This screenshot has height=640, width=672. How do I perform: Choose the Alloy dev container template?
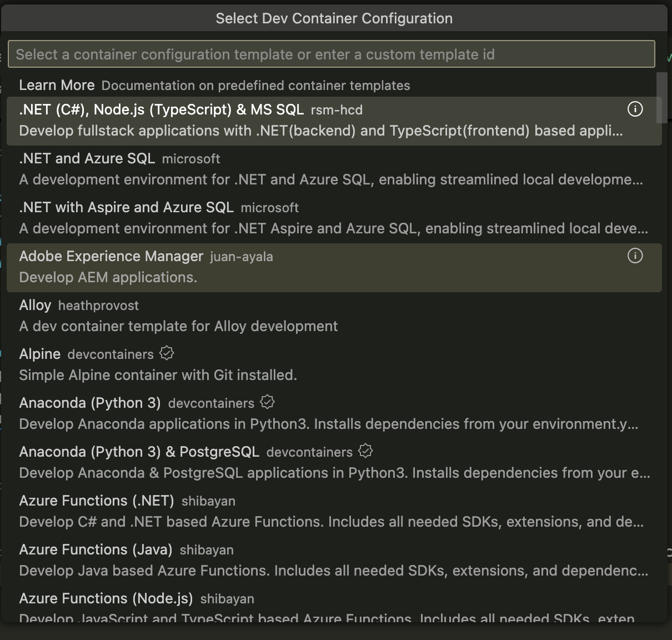tap(334, 316)
